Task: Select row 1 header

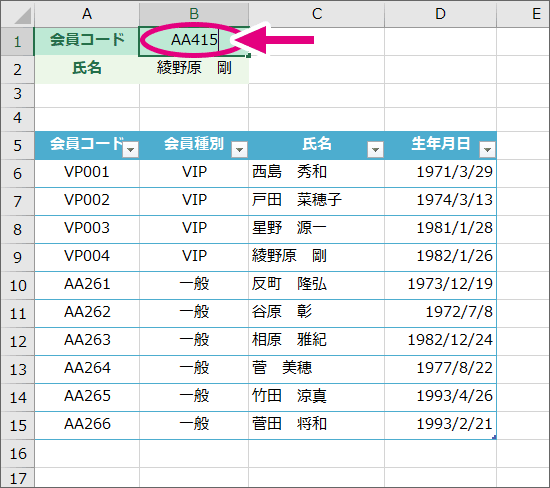Action: [x=18, y=41]
